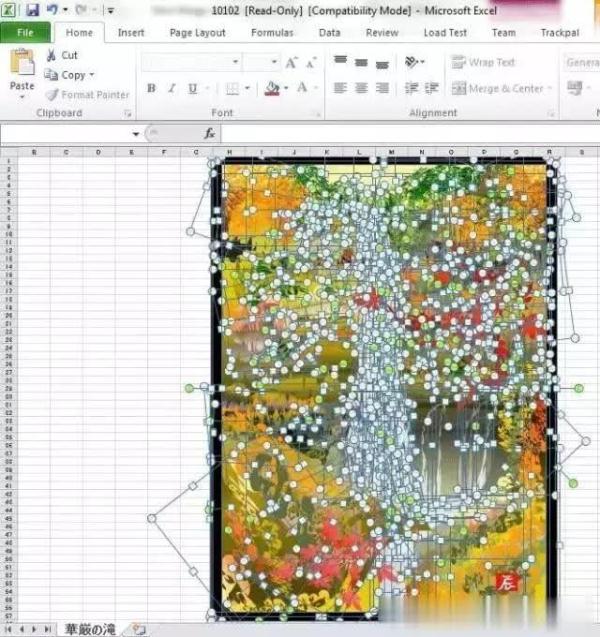
Task: Click the Excel application icon
Action: 9,9
